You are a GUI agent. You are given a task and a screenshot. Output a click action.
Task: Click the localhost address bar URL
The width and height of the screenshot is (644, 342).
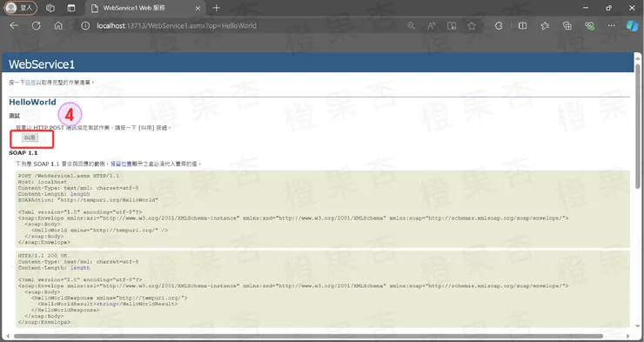pyautogui.click(x=177, y=26)
